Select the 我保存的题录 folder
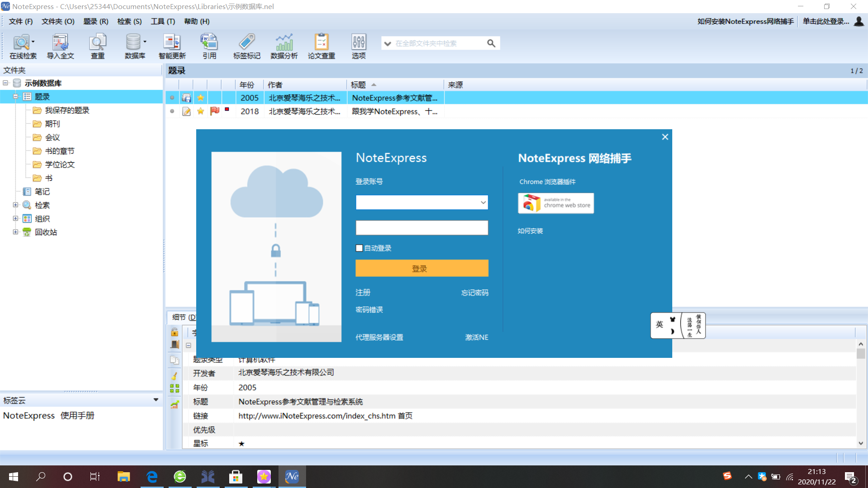 point(67,110)
